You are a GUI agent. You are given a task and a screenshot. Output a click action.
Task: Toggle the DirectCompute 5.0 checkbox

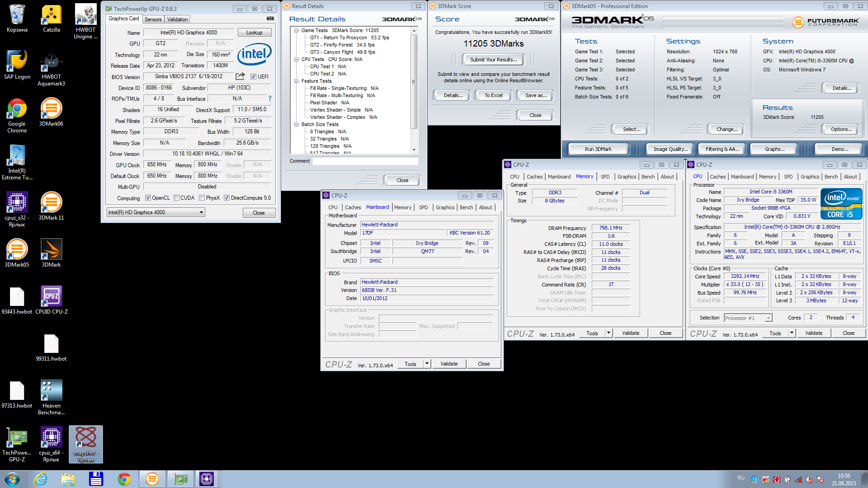[x=227, y=198]
